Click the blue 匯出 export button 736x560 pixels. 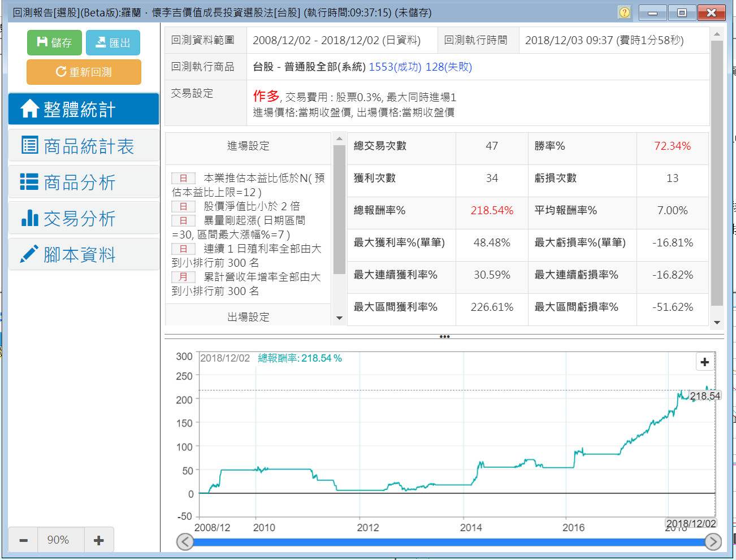coord(113,42)
